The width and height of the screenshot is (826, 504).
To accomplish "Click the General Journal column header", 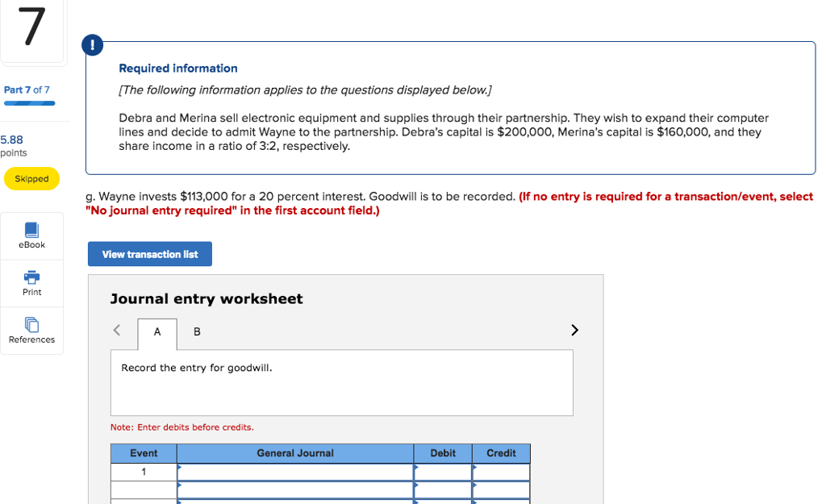I will [x=295, y=453].
